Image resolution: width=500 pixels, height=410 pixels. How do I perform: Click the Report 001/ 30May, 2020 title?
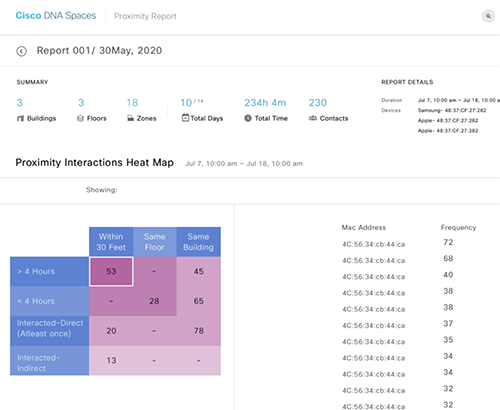(99, 51)
